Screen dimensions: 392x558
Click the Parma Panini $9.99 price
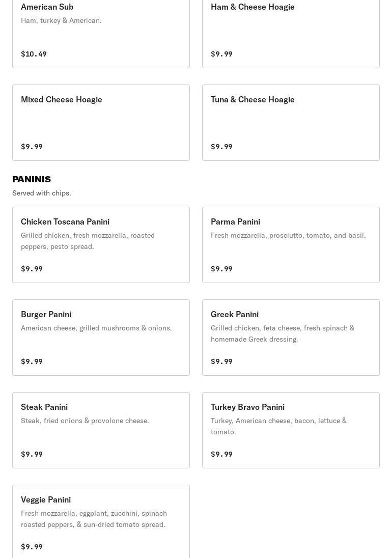(221, 269)
